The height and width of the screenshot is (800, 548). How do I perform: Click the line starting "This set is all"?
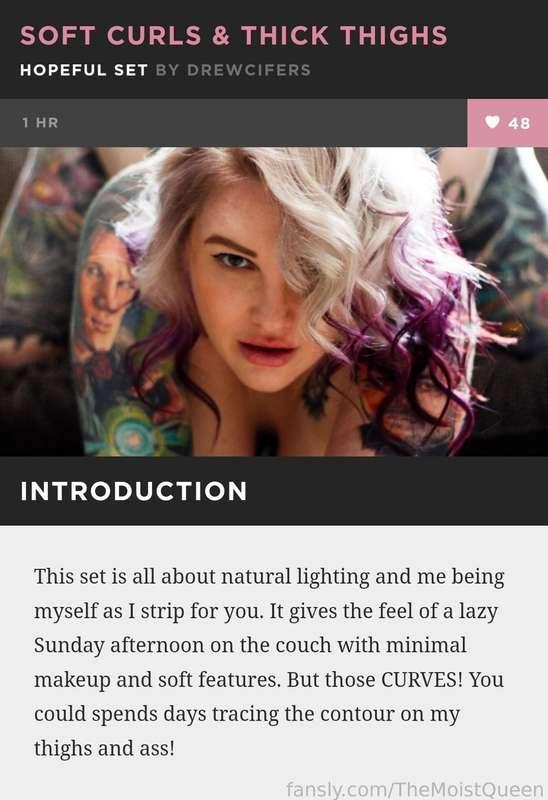[269, 577]
